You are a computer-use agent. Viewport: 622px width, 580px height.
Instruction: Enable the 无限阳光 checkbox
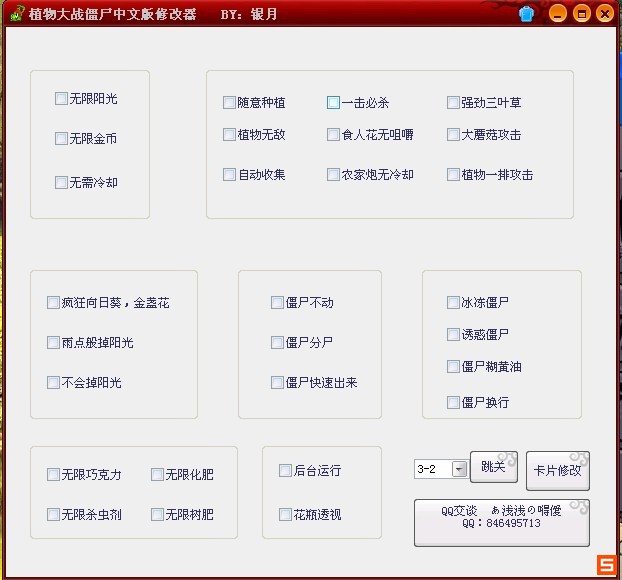[x=61, y=99]
